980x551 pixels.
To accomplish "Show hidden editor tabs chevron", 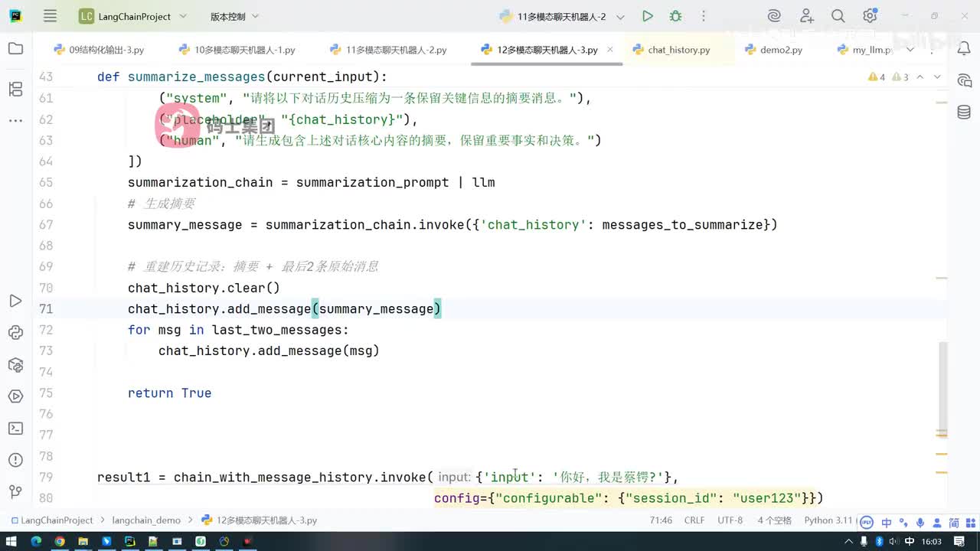I will (910, 50).
